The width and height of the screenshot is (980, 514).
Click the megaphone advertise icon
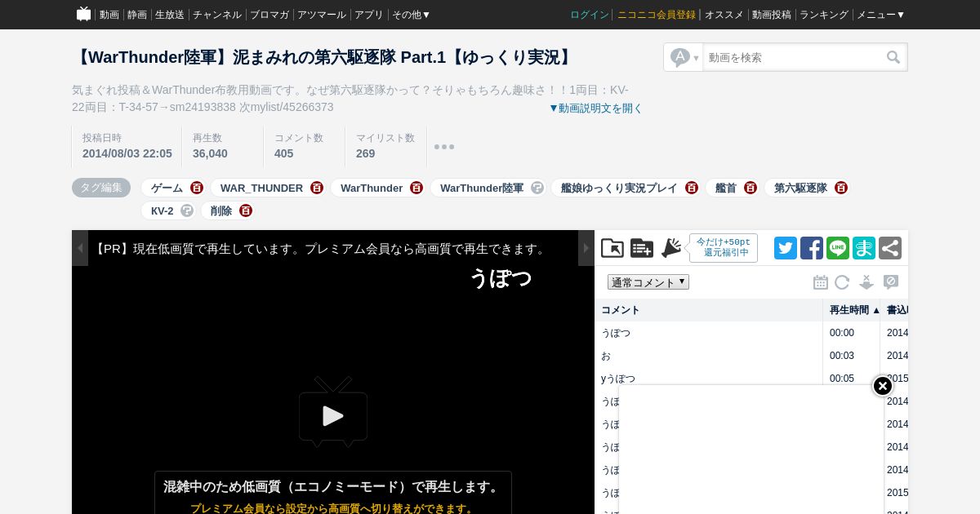point(671,248)
